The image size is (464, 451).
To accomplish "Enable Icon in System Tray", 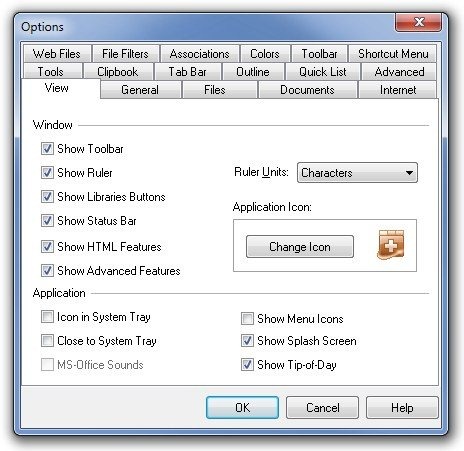I will click(x=47, y=317).
